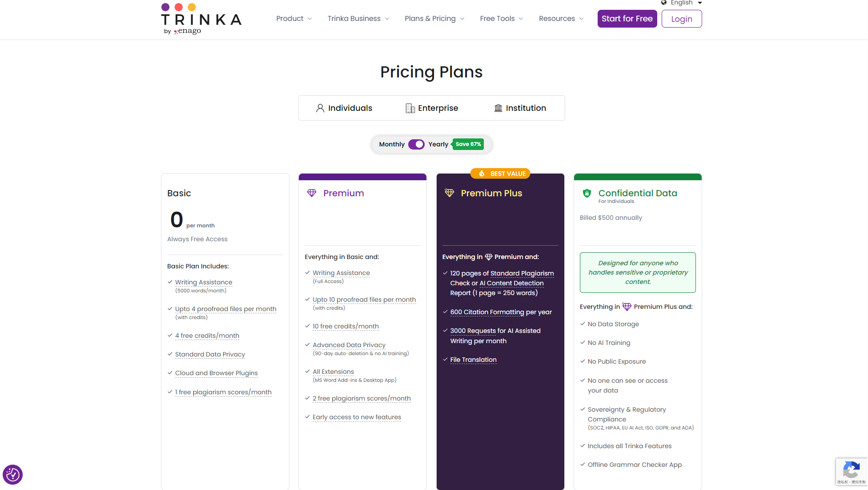This screenshot has width=868, height=490.
Task: Open the cookie preferences icon at bottom left
Action: click(x=12, y=474)
